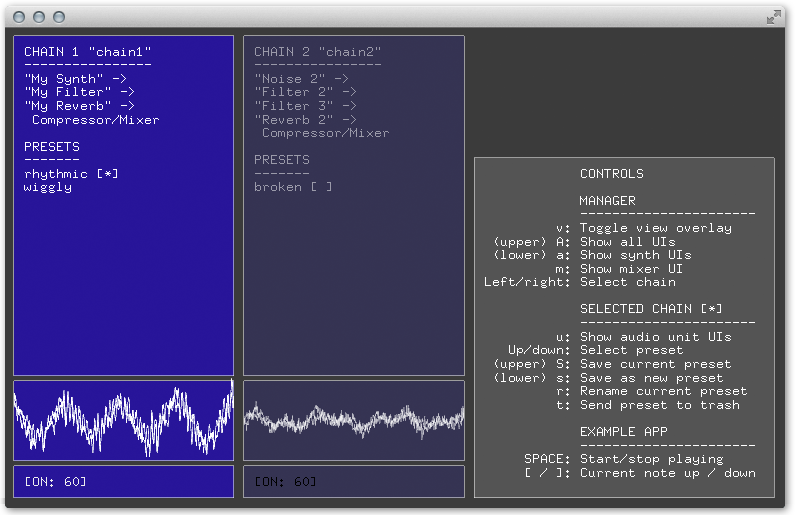Click Compressor/Mixer entry in Chain 2
Image resolution: width=809 pixels, height=526 pixels.
click(x=326, y=133)
